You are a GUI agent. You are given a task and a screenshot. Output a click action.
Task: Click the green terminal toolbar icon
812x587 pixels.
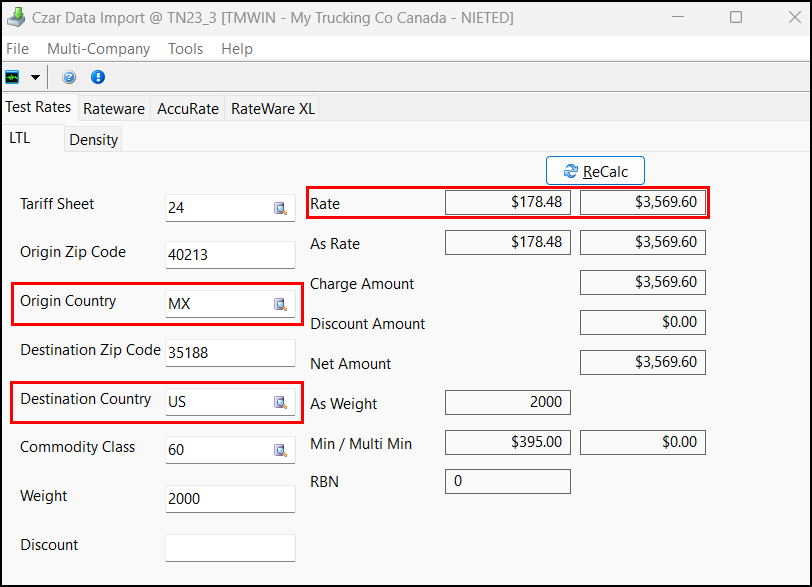[x=13, y=77]
